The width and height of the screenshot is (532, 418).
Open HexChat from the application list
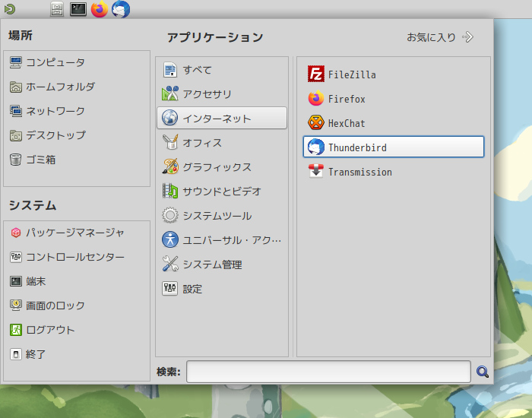click(394, 123)
